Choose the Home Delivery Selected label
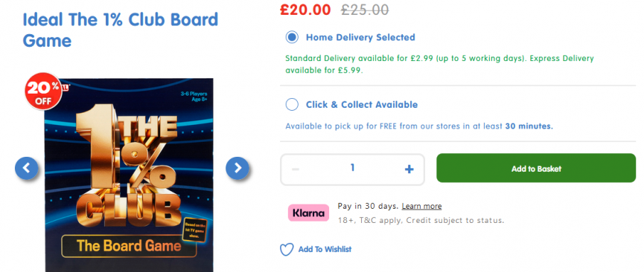Screen dimensions: 644x272 click(x=360, y=37)
